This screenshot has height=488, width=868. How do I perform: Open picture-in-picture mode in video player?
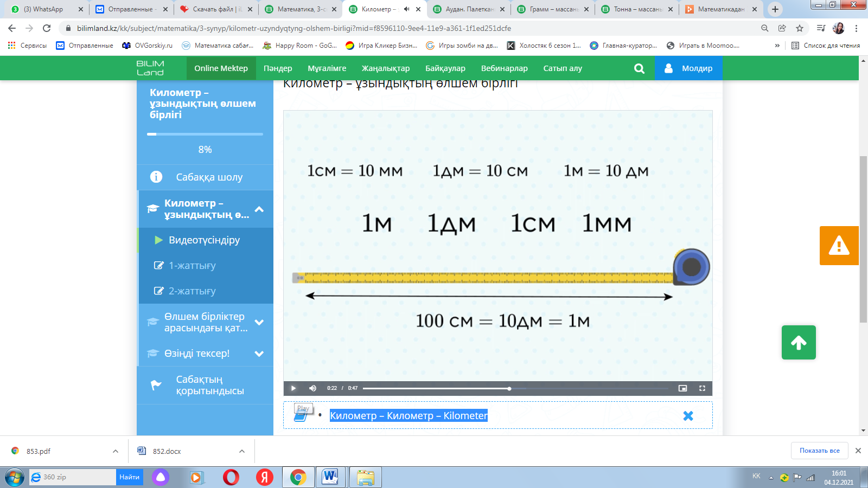tap(682, 388)
